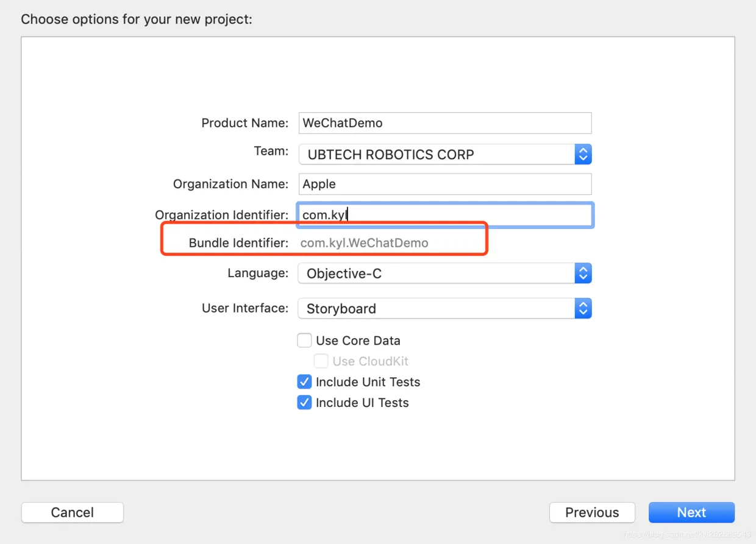This screenshot has width=756, height=544.
Task: Click the Previous button
Action: click(592, 512)
